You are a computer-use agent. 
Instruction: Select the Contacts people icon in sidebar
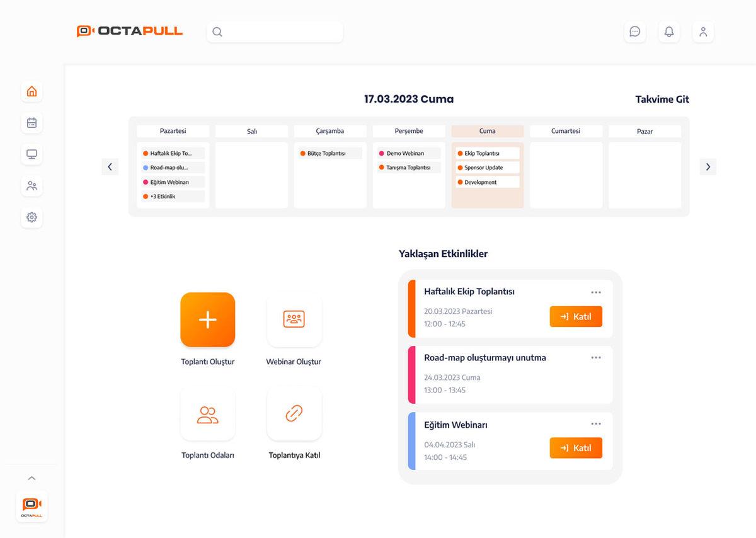pos(31,185)
